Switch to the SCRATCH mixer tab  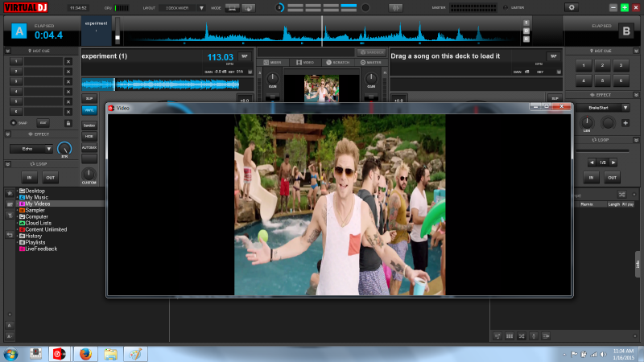[340, 62]
